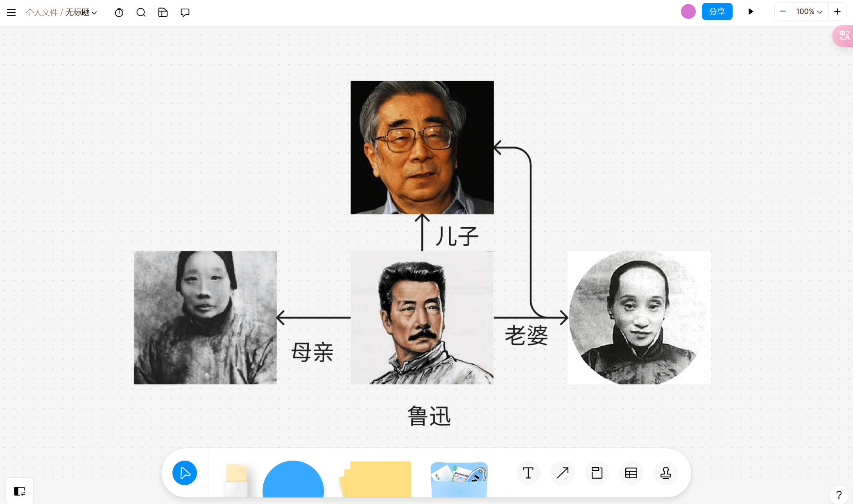This screenshot has width=853, height=504.
Task: Insert a table with the table tool
Action: tap(631, 473)
